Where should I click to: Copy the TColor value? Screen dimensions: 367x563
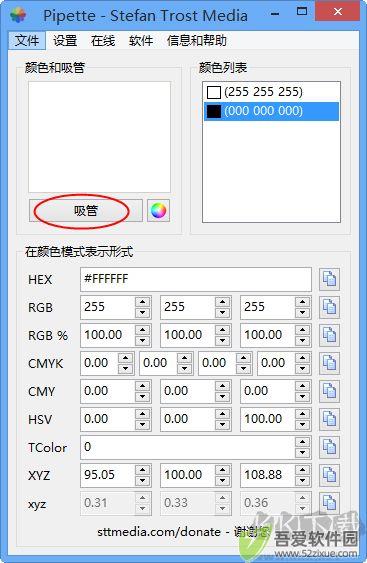329,447
